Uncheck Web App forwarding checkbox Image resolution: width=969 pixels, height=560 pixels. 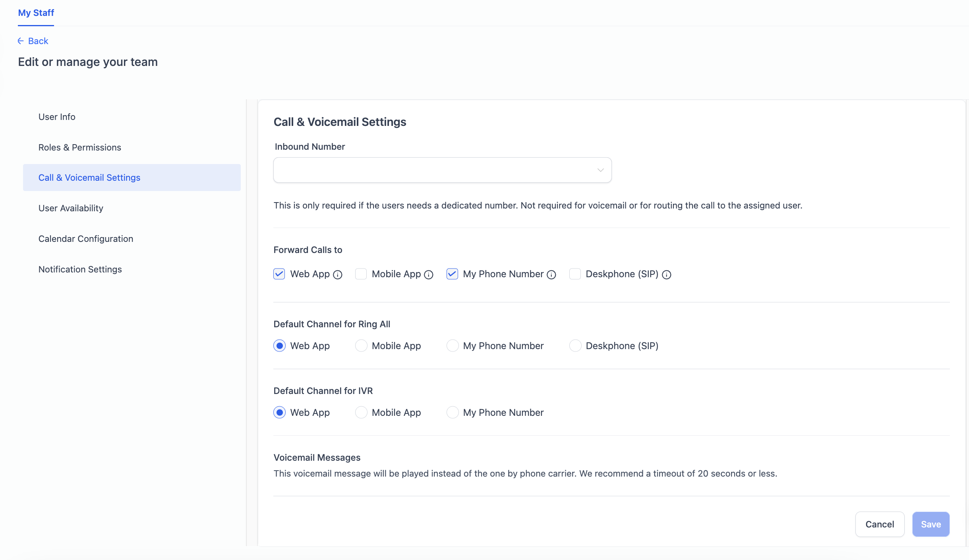[x=279, y=274]
